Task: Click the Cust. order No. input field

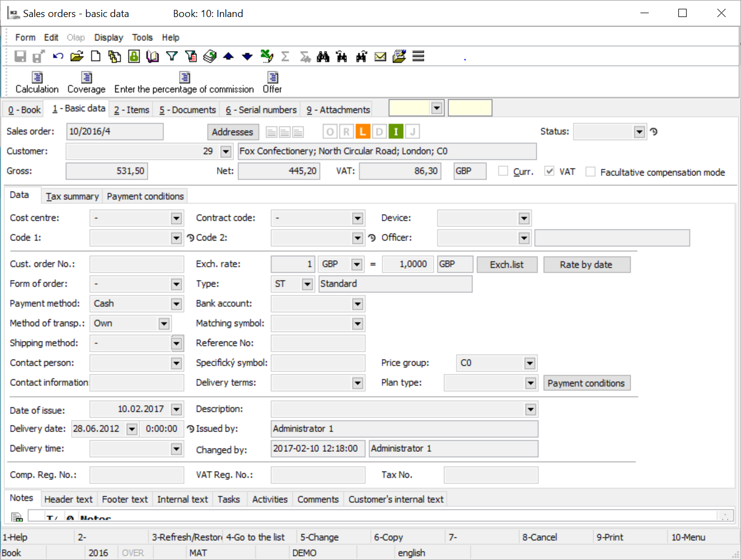Action: click(x=137, y=264)
